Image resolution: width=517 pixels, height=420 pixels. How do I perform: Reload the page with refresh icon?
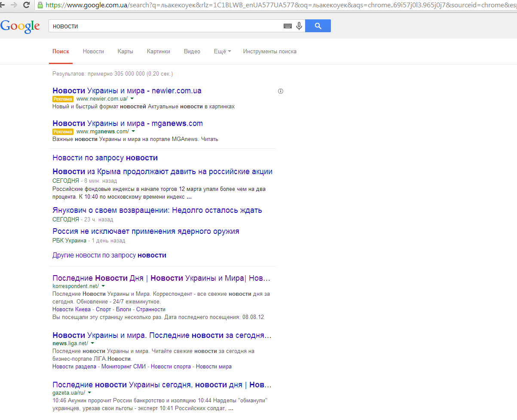[x=27, y=5]
